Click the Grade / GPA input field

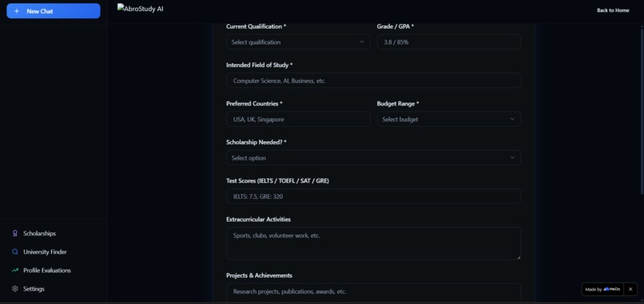tap(449, 41)
